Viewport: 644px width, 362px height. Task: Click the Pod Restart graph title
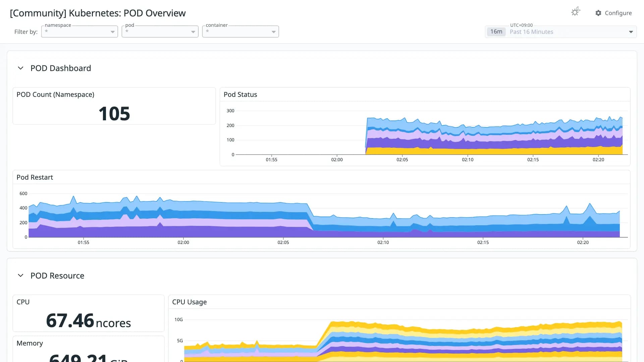35,177
